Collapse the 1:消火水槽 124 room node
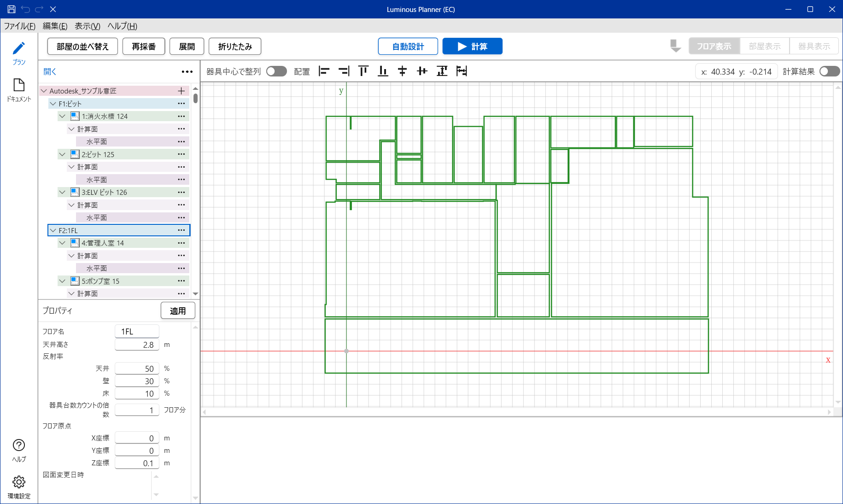The width and height of the screenshot is (843, 504). (x=62, y=117)
